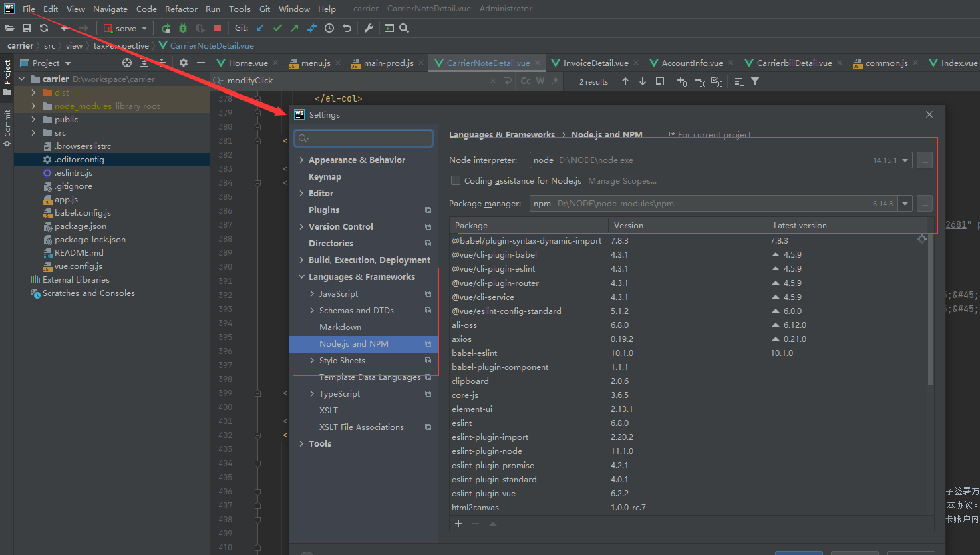Viewport: 980px width, 555px height.
Task: Expand Version Control settings
Action: click(x=302, y=227)
